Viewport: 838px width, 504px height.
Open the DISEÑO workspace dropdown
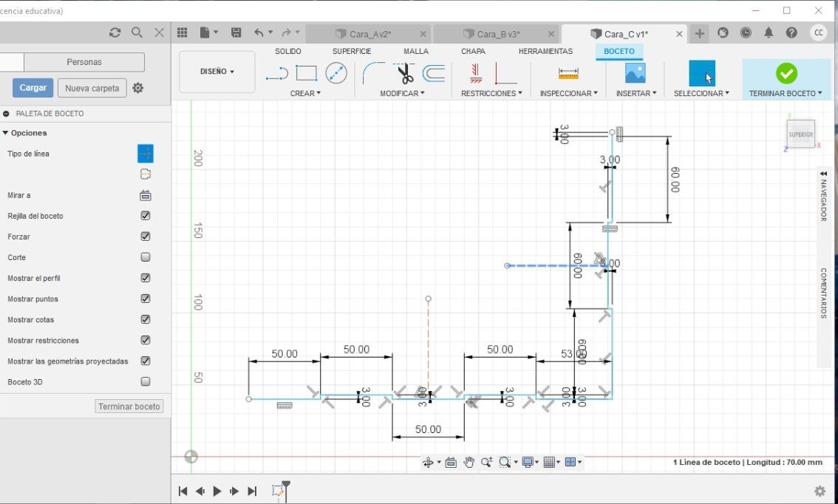pos(217,72)
